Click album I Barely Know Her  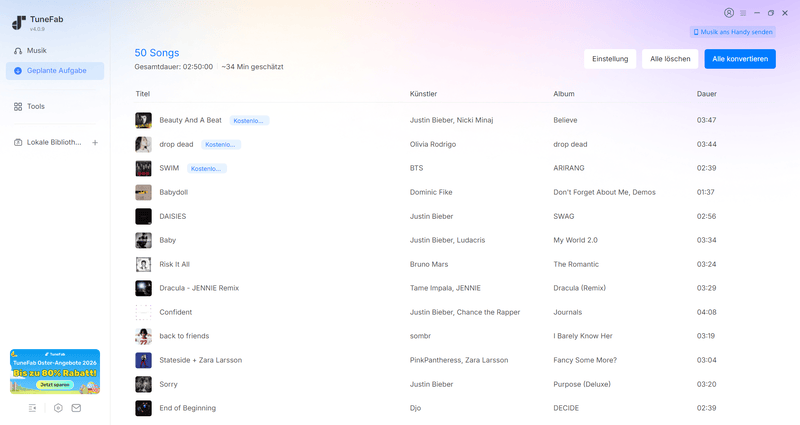(x=583, y=336)
